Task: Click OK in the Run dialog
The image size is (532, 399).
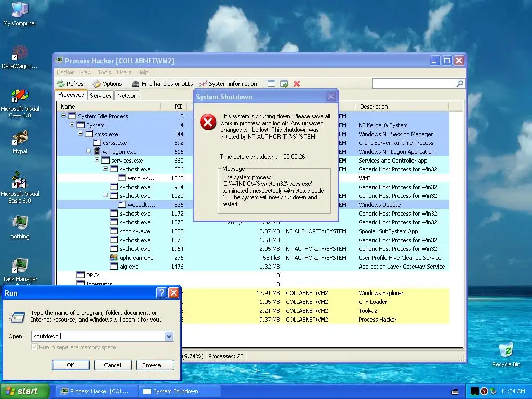Action: click(71, 365)
